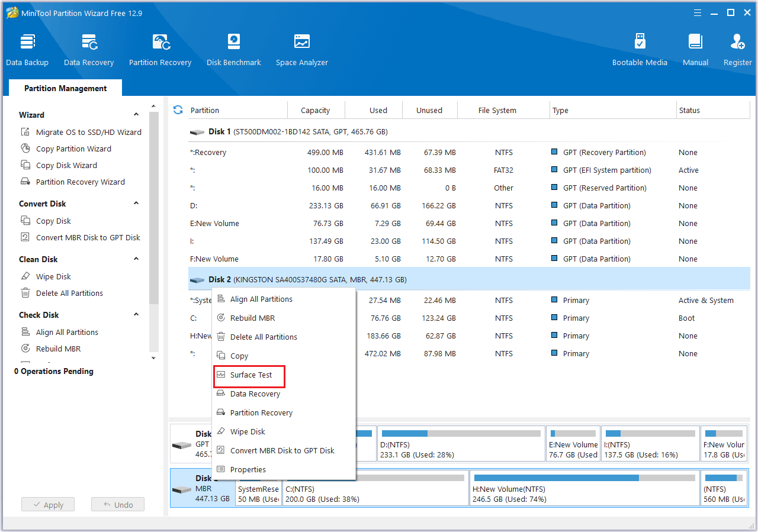This screenshot has width=758, height=532.
Task: Click the Wipe Disk icon in the sidebar
Action: coord(25,276)
